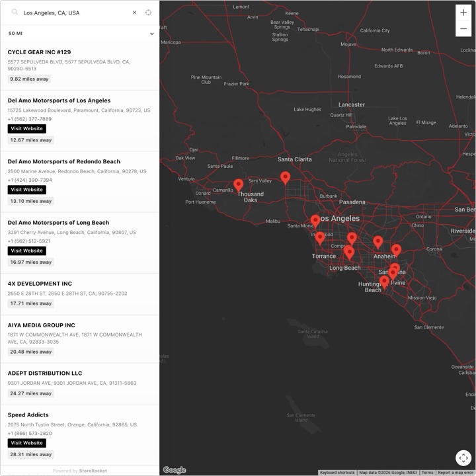476x476 pixels.
Task: Click the Pasadena label on map
Action: (x=352, y=202)
